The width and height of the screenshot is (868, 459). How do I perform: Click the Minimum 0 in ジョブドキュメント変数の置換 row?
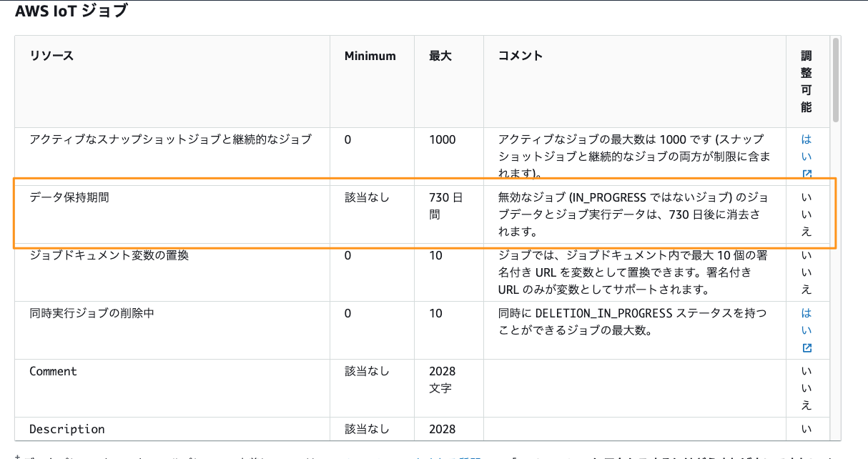click(x=347, y=255)
